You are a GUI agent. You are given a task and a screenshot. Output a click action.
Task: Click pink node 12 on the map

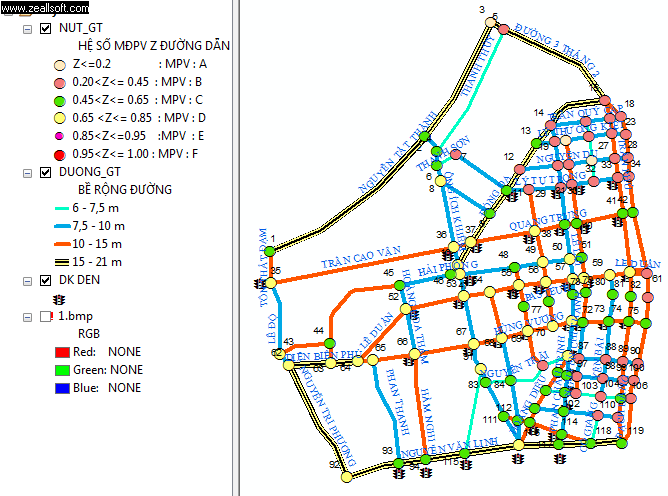(x=519, y=169)
